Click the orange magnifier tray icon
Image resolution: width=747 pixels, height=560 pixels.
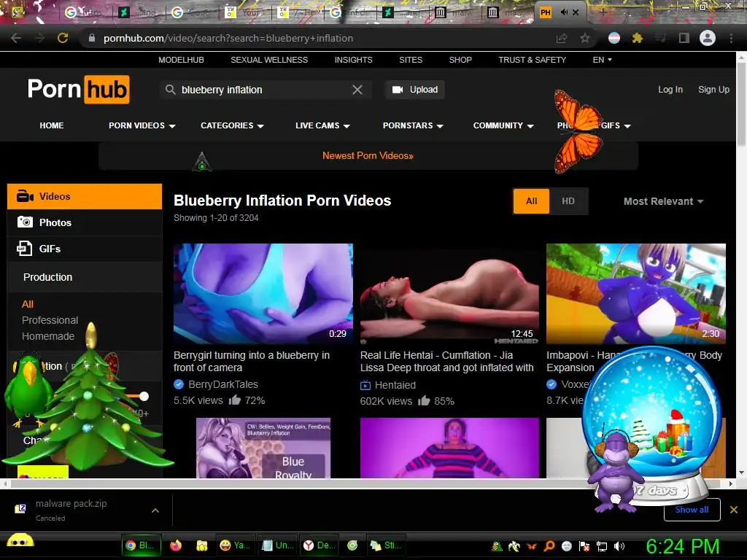click(549, 546)
